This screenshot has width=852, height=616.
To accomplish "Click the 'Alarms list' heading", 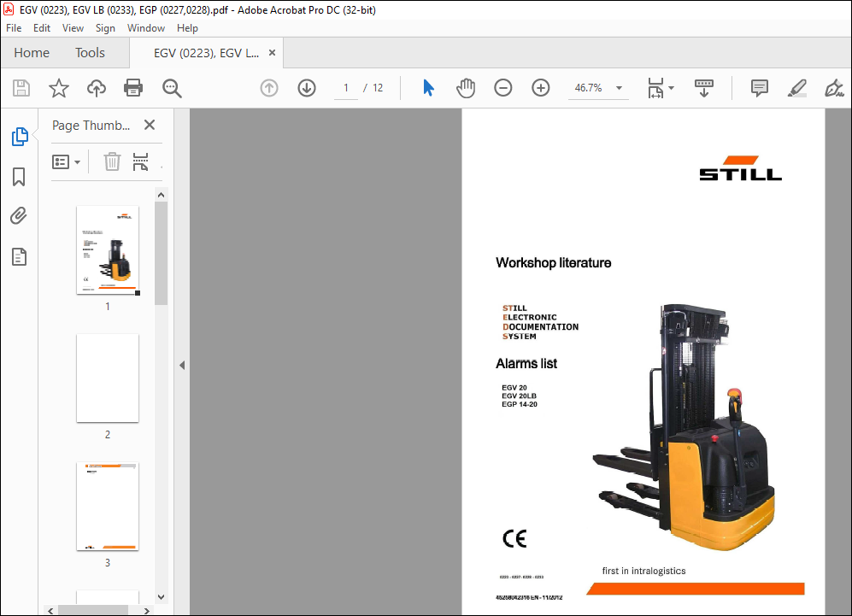I will pyautogui.click(x=526, y=363).
